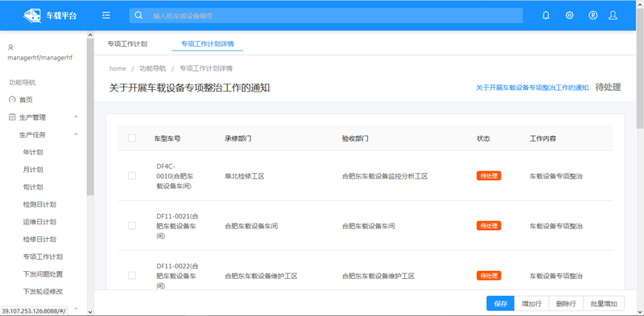
Task: Click the search magnifier icon
Action: tap(138, 15)
